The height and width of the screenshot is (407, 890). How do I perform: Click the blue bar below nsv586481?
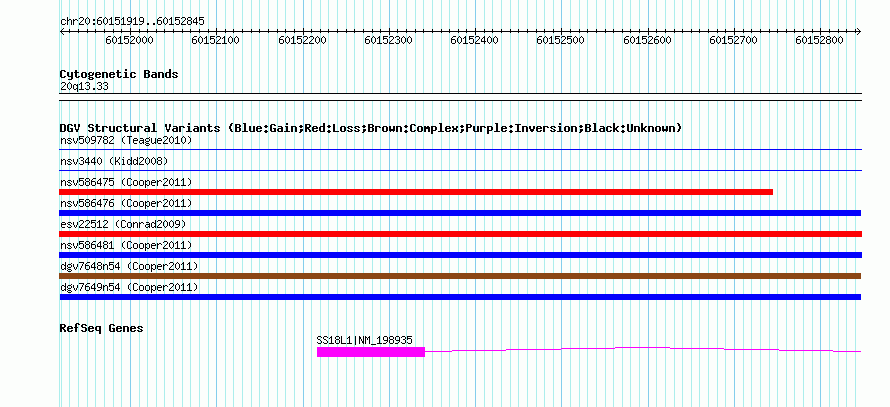(x=460, y=255)
